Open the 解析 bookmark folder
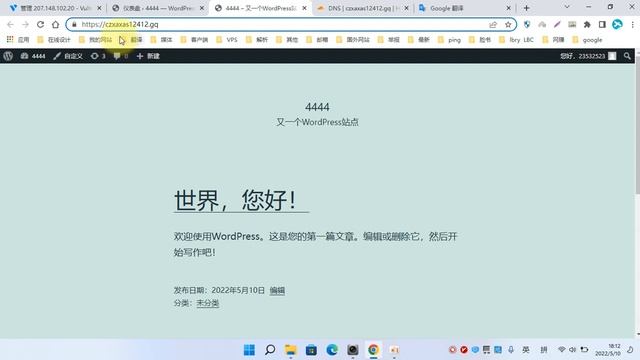Screen dimensions: 640x360 pyautogui.click(x=257, y=40)
